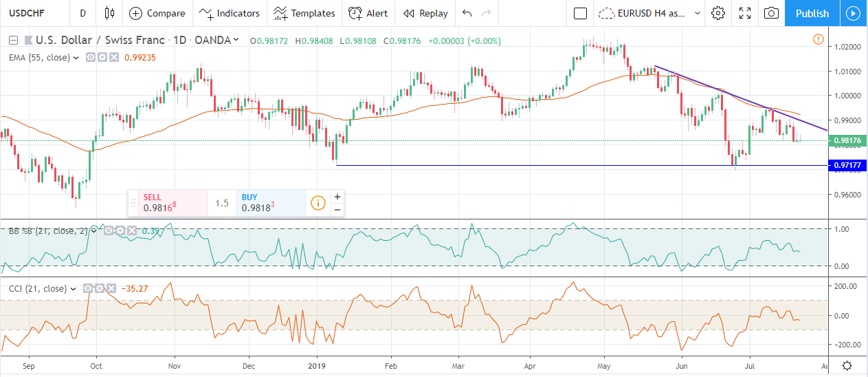The width and height of the screenshot is (868, 377).
Task: Open the Indicators dialog
Action: click(230, 13)
